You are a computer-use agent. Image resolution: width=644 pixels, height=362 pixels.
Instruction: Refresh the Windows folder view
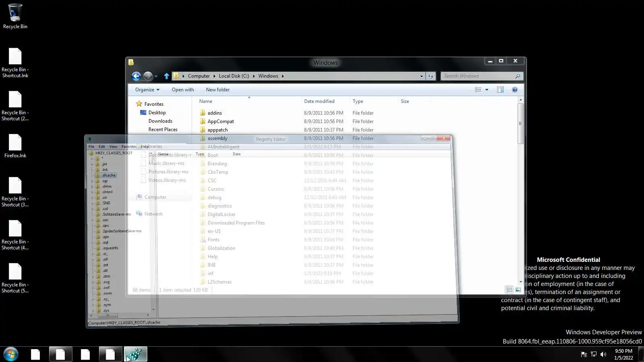tap(431, 76)
